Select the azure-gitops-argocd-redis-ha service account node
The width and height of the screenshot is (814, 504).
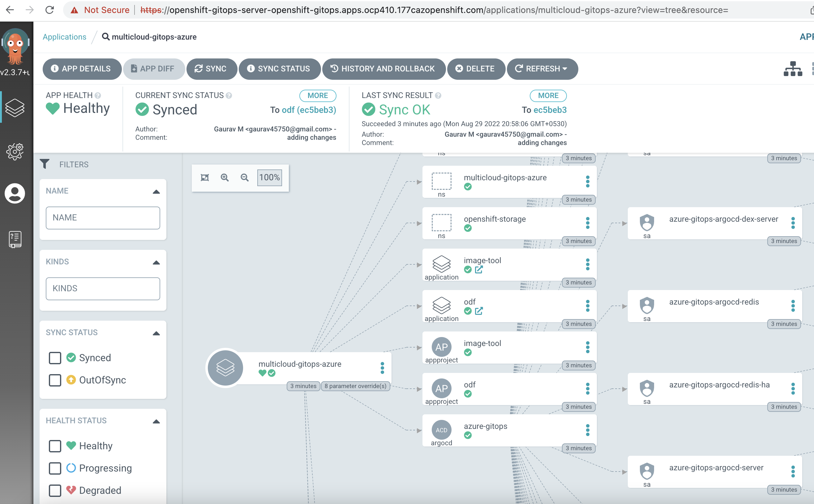[714, 389]
